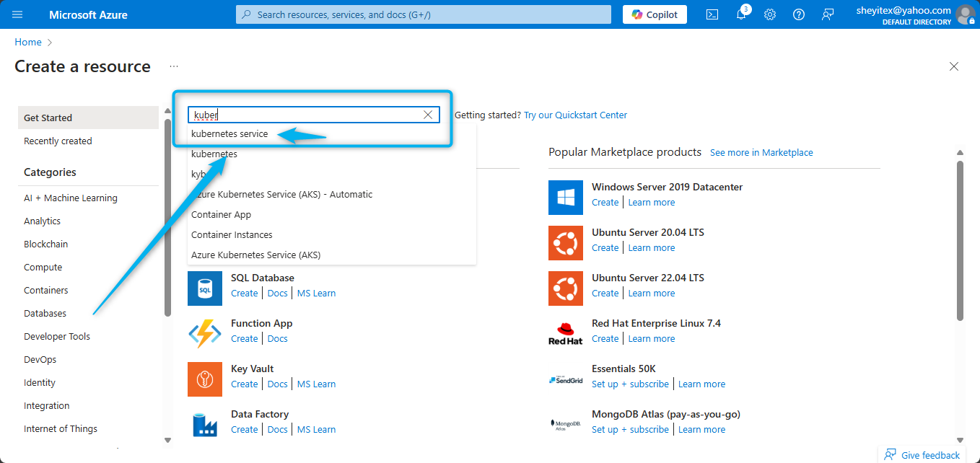Open the Analytics category
The image size is (980, 463).
(42, 221)
